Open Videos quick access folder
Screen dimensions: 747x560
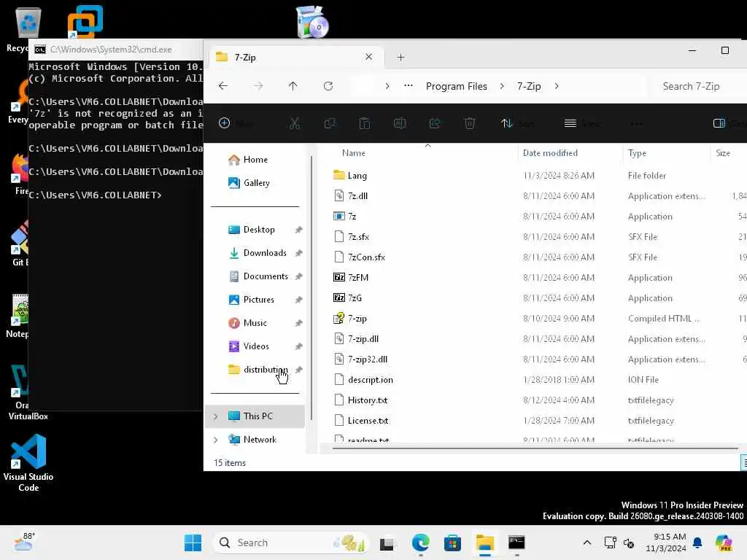pos(256,346)
